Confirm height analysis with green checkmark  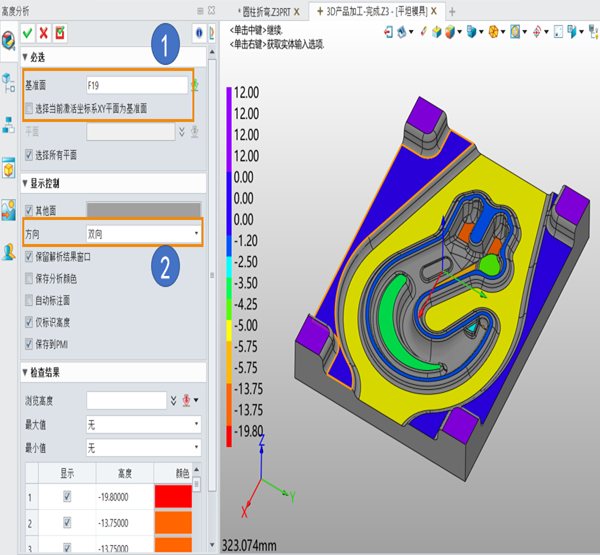[28, 33]
